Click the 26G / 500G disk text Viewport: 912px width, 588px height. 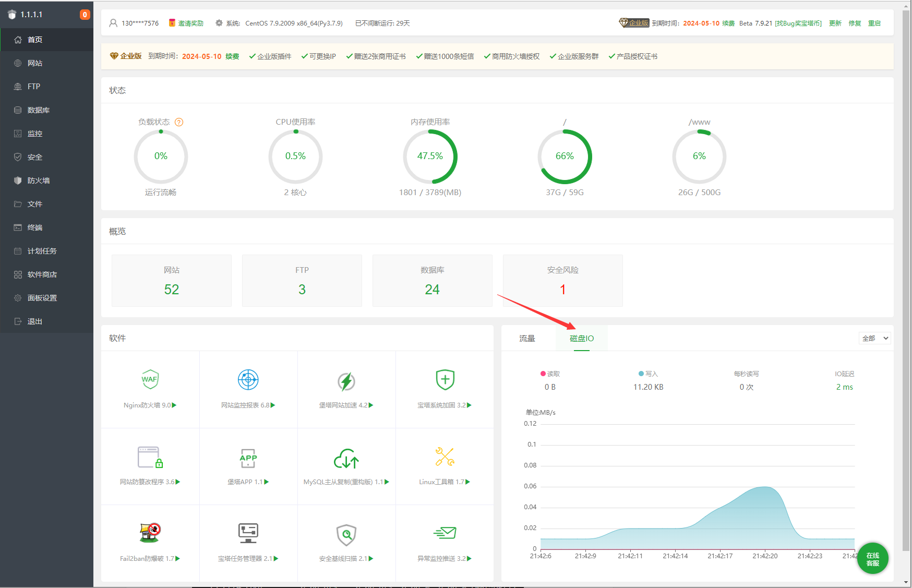tap(699, 193)
